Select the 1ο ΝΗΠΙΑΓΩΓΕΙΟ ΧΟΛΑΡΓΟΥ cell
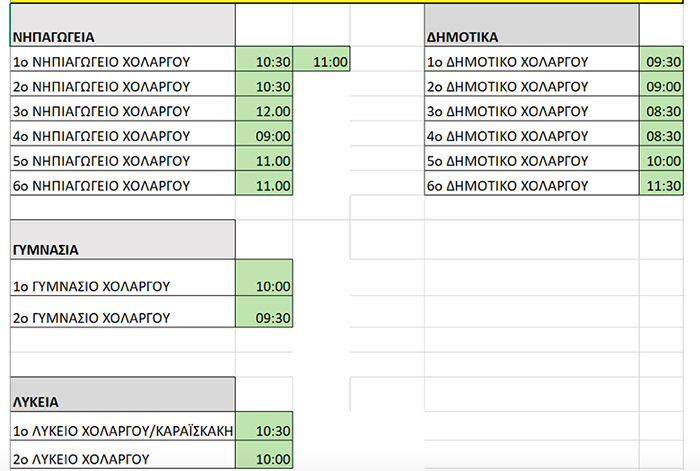 121,62
